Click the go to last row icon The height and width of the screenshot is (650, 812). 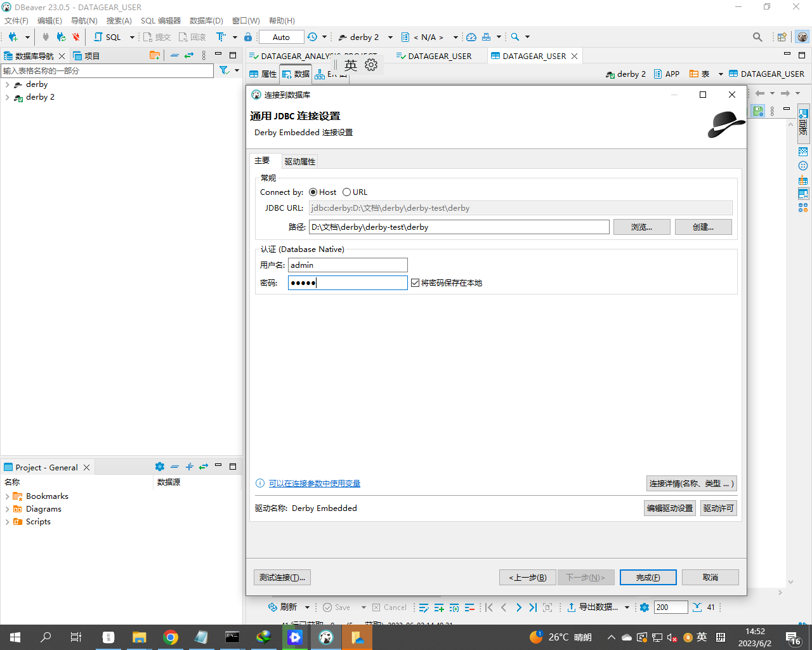click(x=533, y=607)
